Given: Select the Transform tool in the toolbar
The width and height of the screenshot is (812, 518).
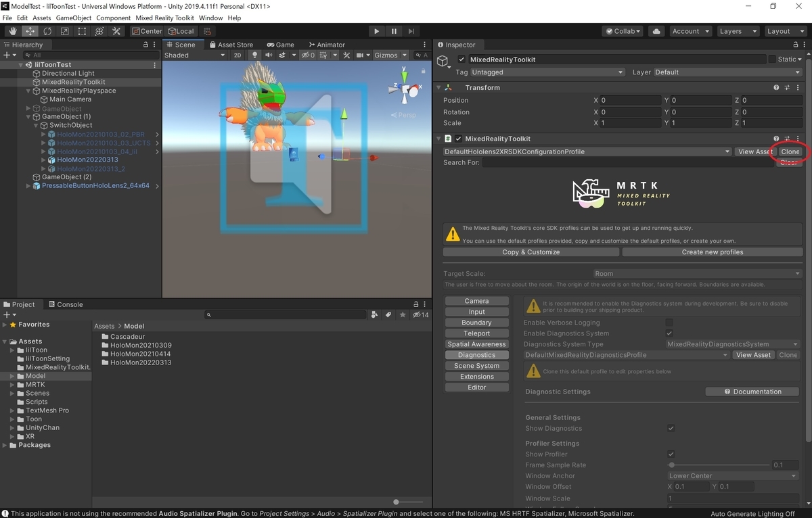Looking at the screenshot, I should [x=99, y=31].
